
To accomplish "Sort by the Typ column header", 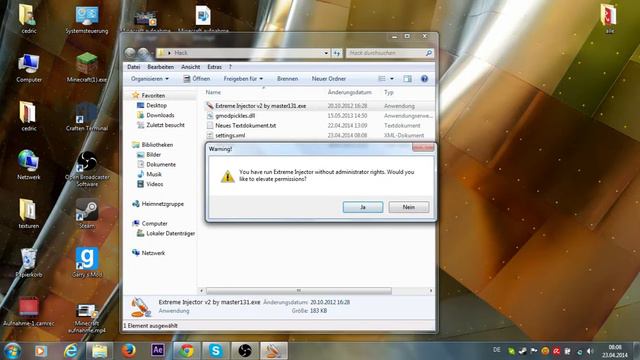I will (x=389, y=93).
